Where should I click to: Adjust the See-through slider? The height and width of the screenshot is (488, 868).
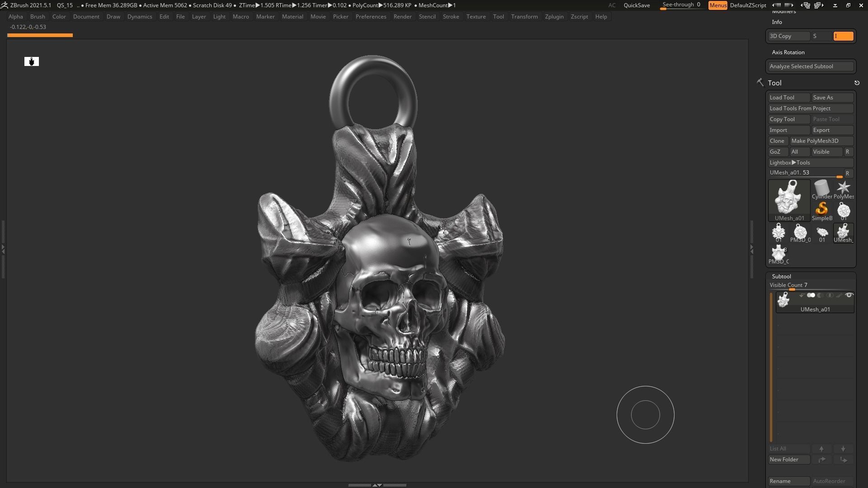682,5
